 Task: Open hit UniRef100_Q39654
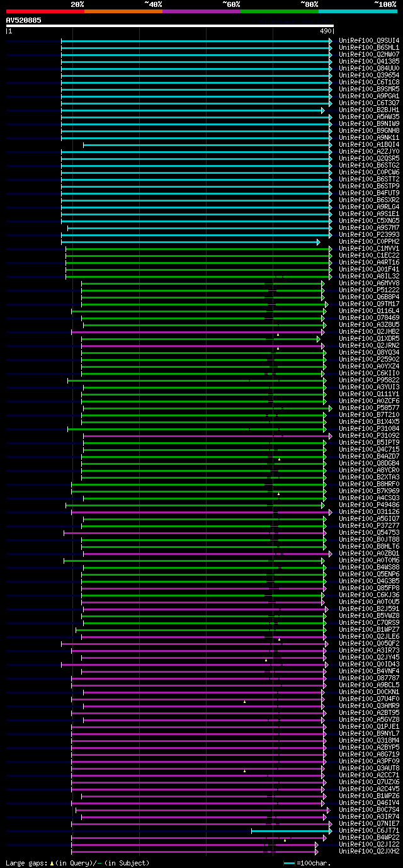click(x=369, y=75)
